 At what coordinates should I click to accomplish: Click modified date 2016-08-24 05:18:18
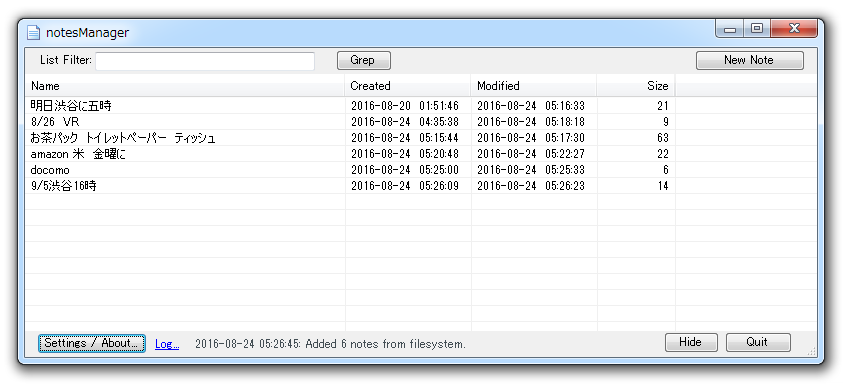coord(531,122)
